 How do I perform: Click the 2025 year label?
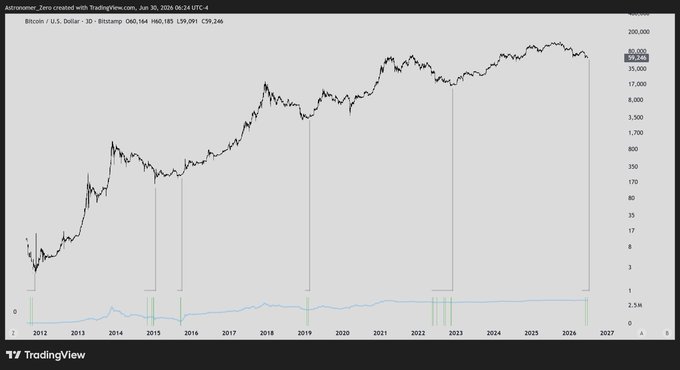(x=531, y=333)
